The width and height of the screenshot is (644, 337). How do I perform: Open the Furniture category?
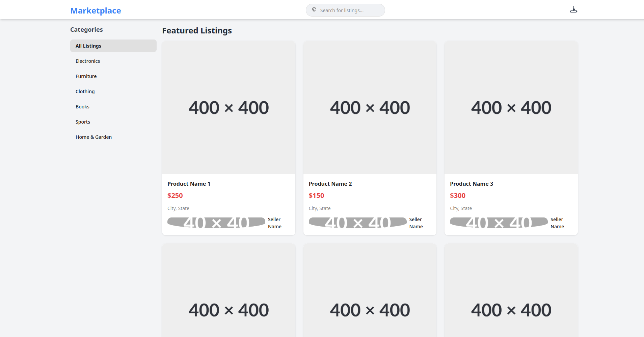86,76
